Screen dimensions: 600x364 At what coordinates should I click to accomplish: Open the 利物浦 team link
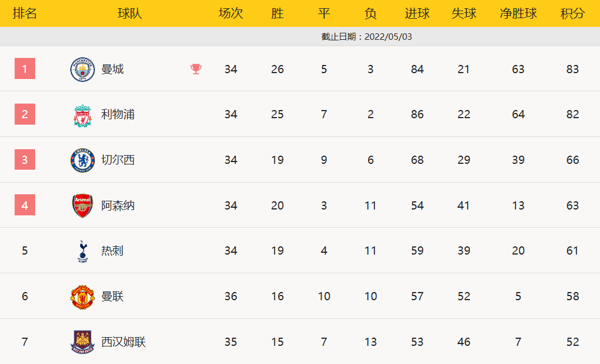(118, 115)
